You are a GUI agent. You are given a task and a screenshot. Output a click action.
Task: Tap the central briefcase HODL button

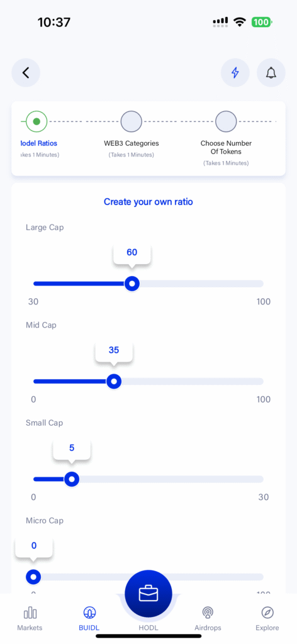click(148, 594)
